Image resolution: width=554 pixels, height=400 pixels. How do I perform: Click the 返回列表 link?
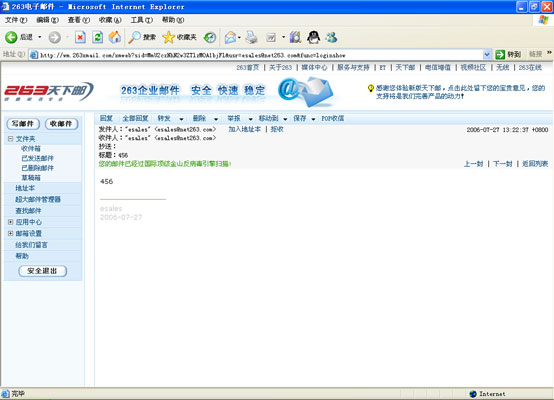pyautogui.click(x=535, y=164)
